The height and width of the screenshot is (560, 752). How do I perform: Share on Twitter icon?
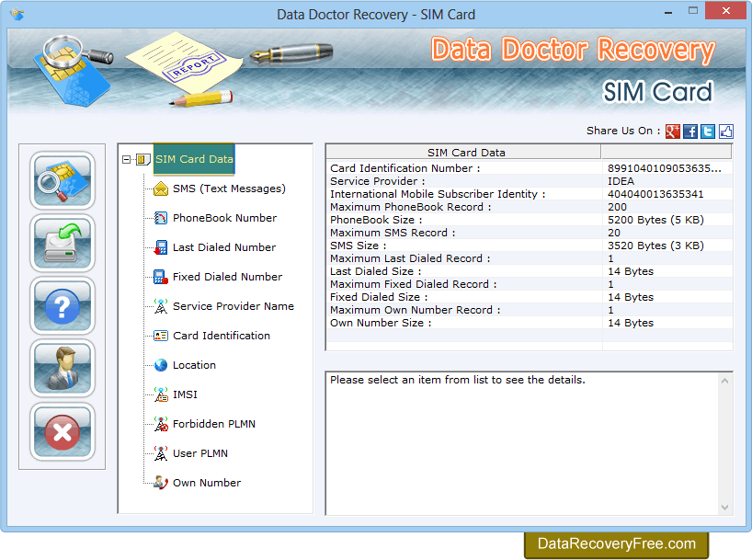[x=708, y=131]
